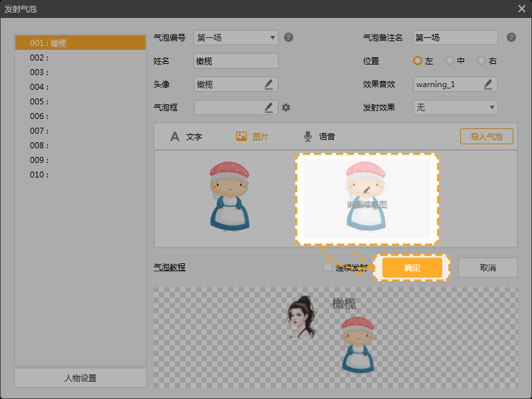
Task: Close the 发射气泡 dialog
Action: 521,9
